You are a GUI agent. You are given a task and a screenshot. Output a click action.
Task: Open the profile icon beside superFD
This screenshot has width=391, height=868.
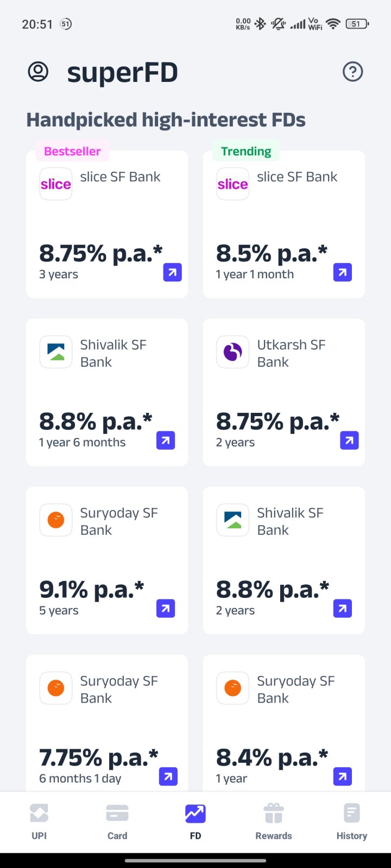click(x=38, y=72)
